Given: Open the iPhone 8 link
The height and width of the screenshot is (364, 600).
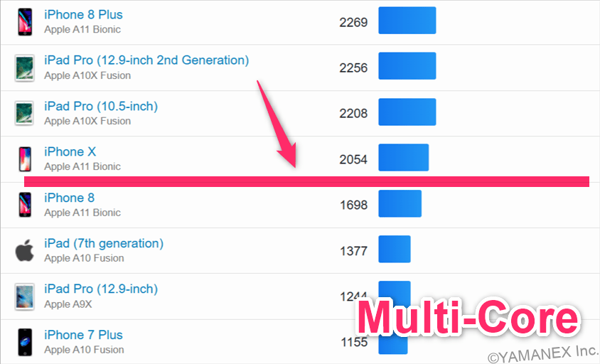Looking at the screenshot, I should [x=69, y=198].
